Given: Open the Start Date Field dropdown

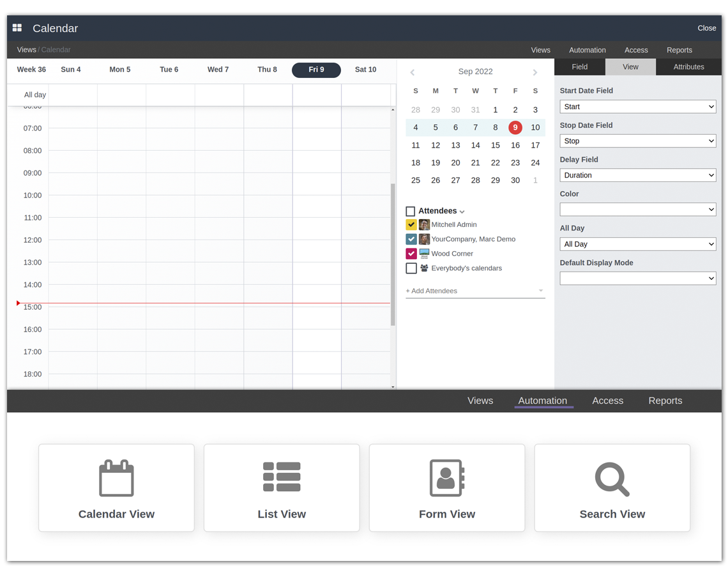Looking at the screenshot, I should tap(637, 107).
